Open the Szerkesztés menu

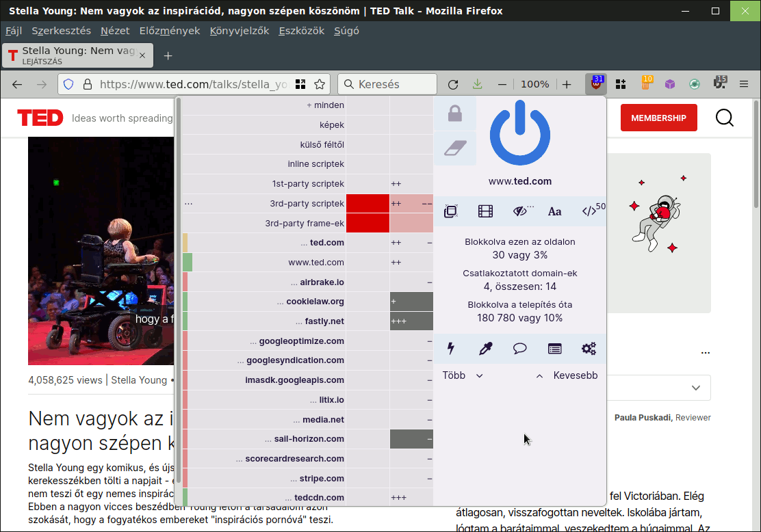[61, 31]
